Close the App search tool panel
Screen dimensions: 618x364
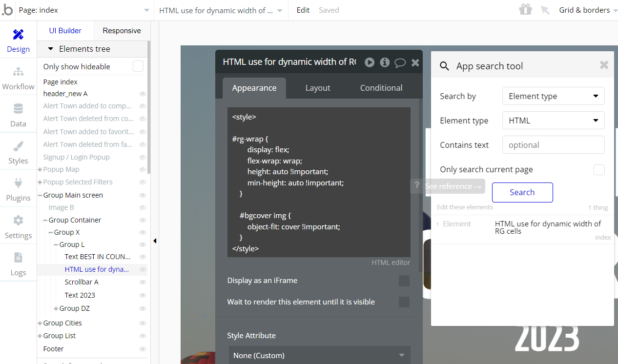(x=604, y=65)
